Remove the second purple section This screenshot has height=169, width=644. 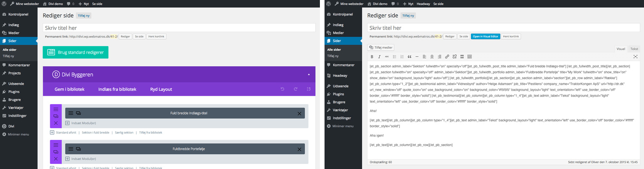56,159
